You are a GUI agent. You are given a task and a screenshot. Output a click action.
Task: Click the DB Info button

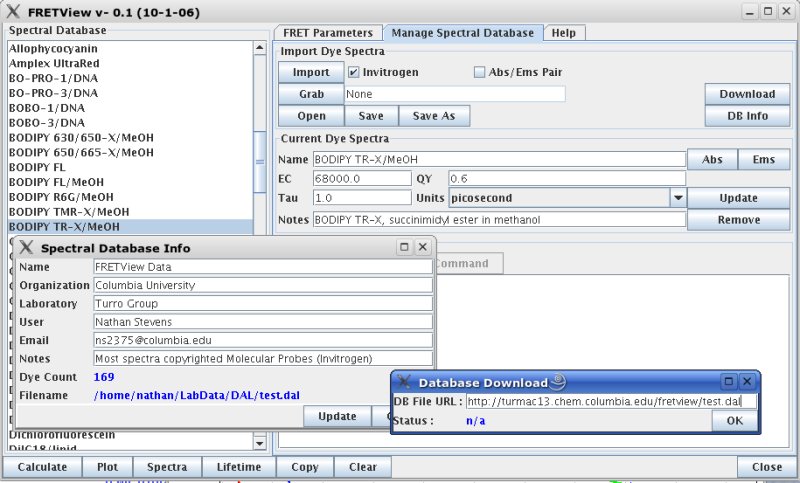747,116
